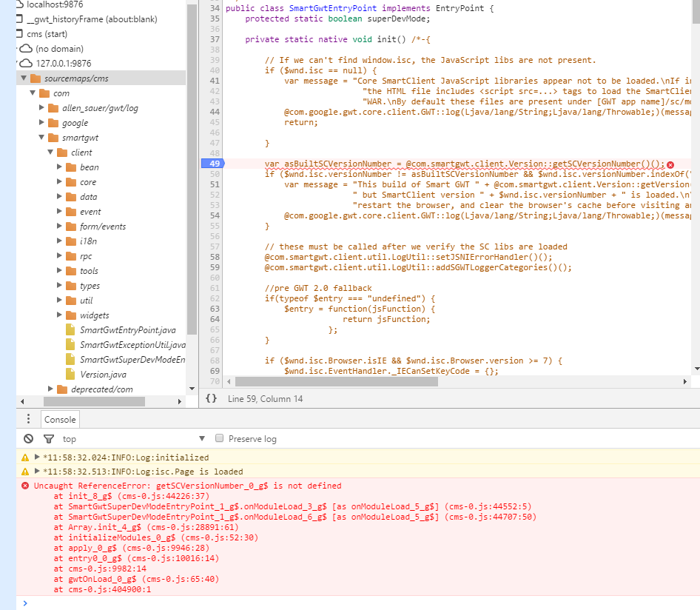700x610 pixels.
Task: Click the red error icon on line 49
Action: point(670,164)
